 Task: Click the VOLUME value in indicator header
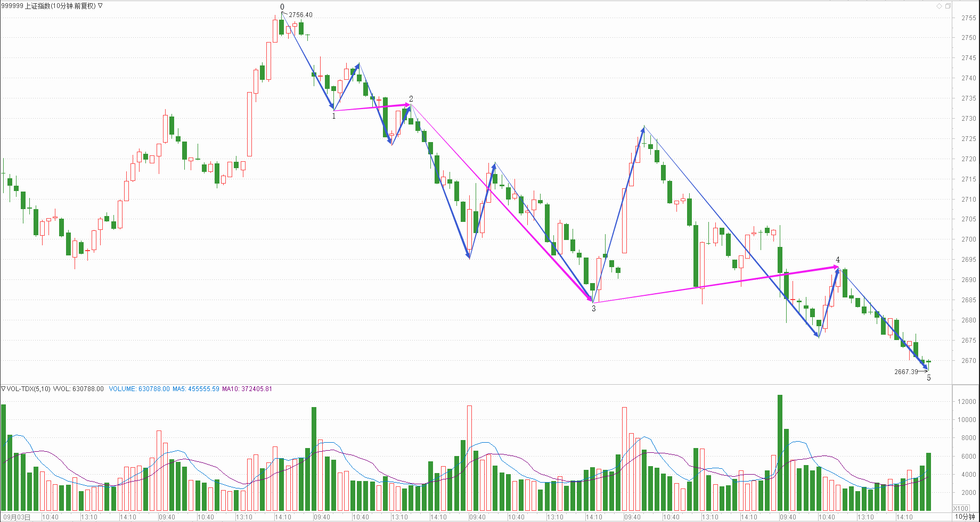click(139, 389)
